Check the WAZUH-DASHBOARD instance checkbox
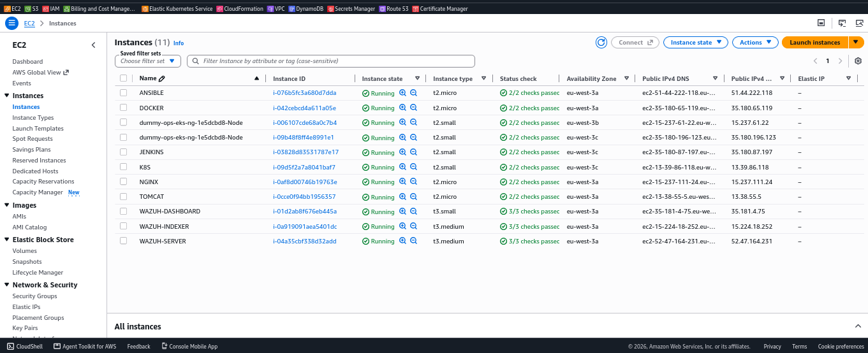Screen dimensions: 868x353 click(x=123, y=211)
